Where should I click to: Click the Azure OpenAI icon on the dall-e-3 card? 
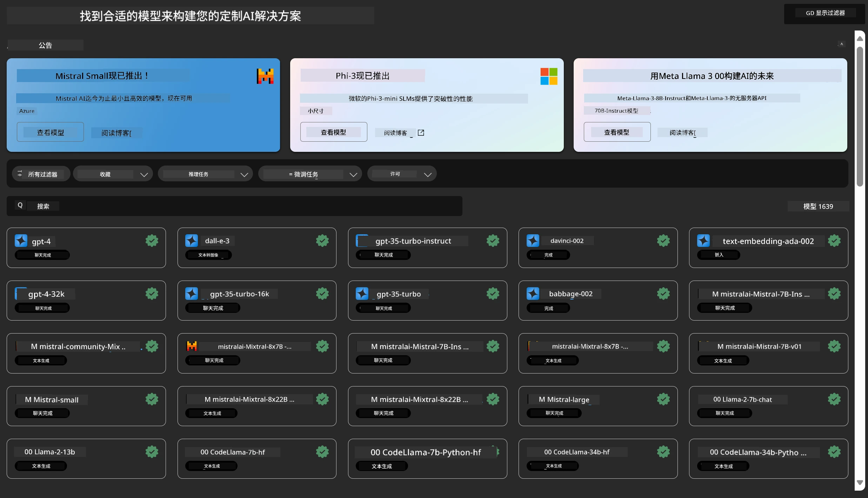192,241
